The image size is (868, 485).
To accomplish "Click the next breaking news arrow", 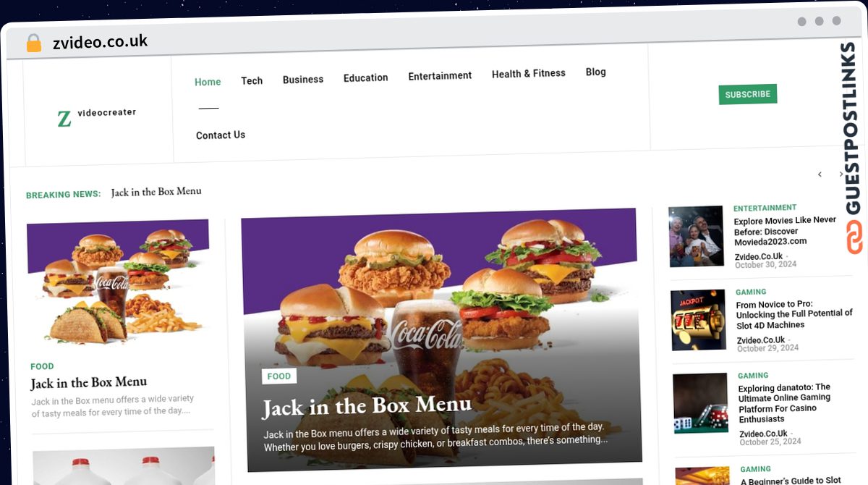I will coord(841,174).
